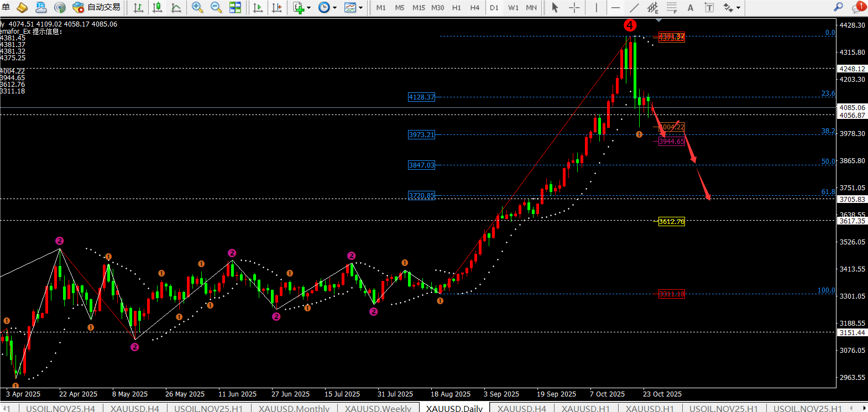Click the search magnifier icon
Image resolution: width=868 pixels, height=412 pixels.
[x=838, y=7]
